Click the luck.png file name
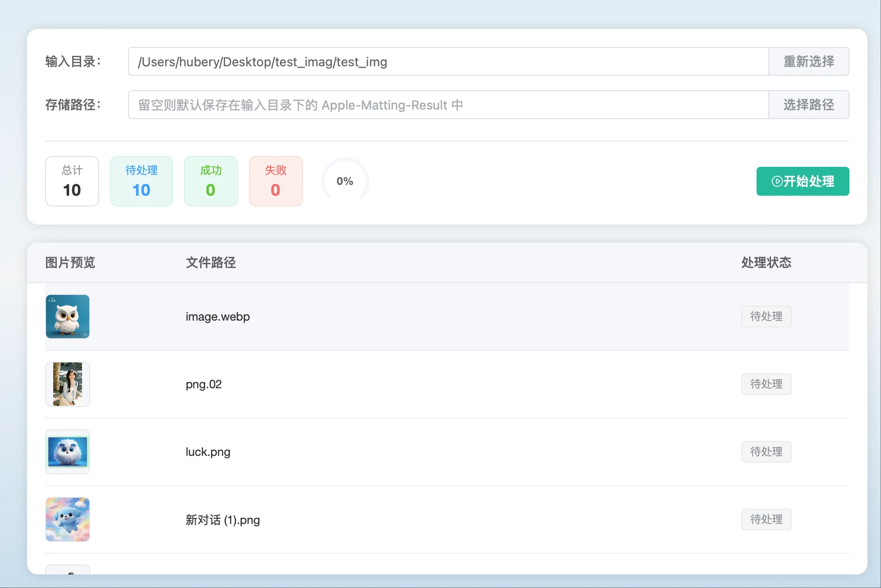 (208, 452)
